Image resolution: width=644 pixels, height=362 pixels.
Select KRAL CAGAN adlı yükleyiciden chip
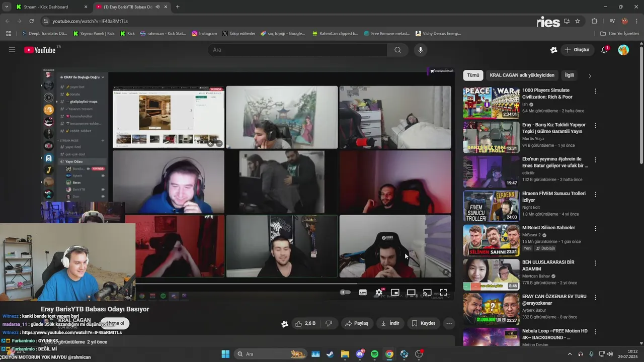coord(522,75)
